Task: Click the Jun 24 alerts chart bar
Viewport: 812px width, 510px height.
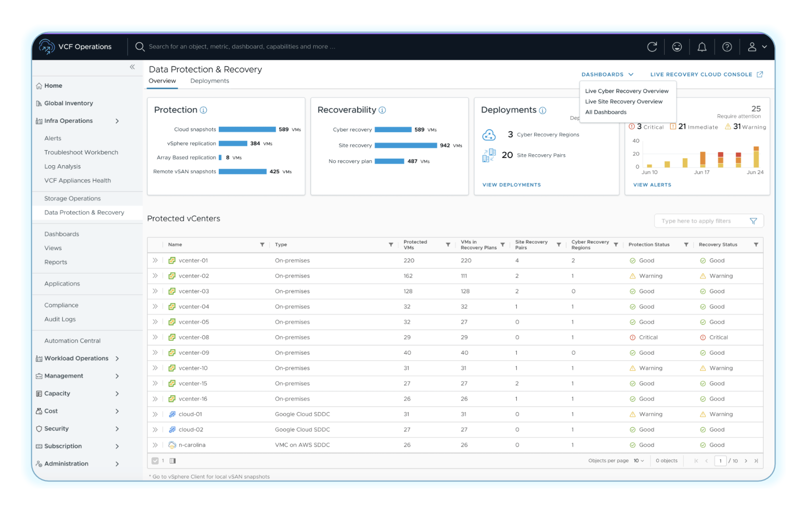Action: [756, 157]
